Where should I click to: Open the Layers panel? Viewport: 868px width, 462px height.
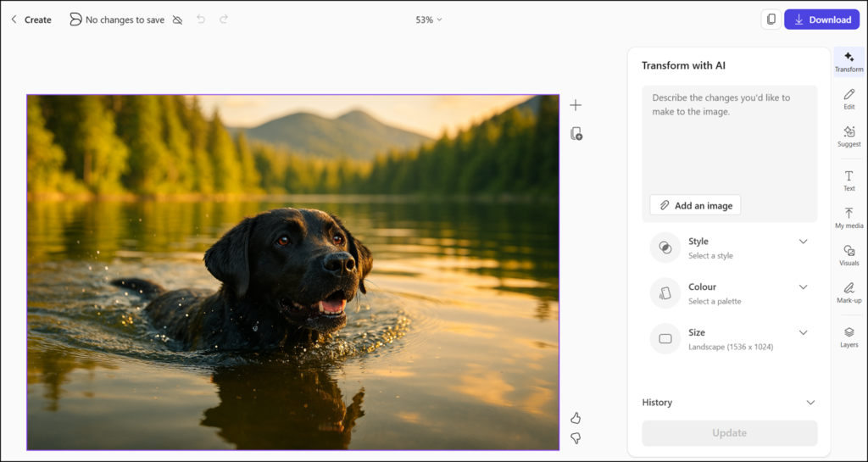coord(849,337)
